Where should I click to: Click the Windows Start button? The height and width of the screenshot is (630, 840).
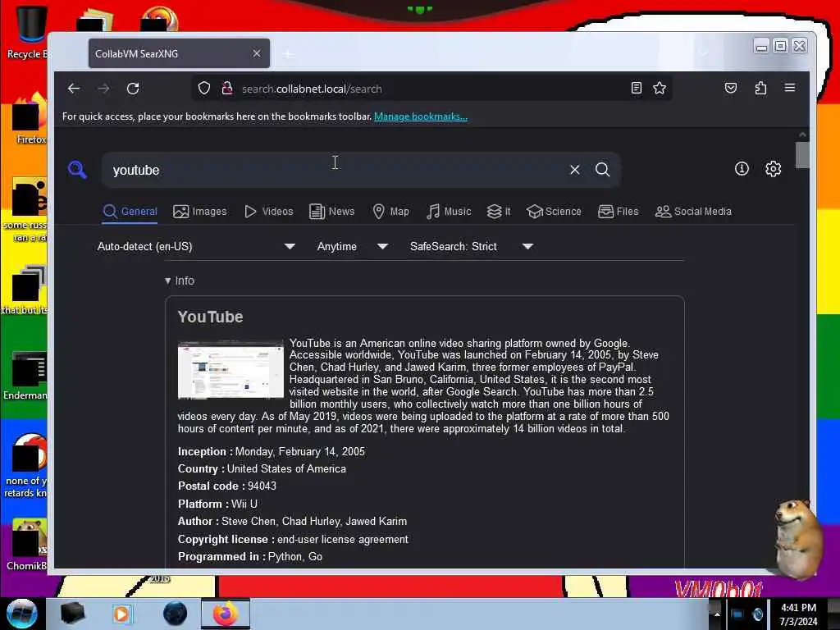tap(21, 614)
